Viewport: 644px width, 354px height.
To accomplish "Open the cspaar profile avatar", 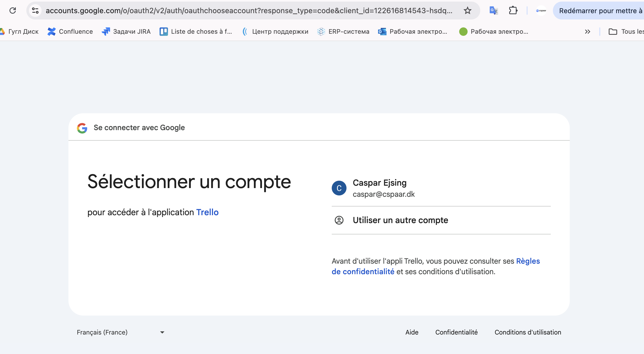I will click(x=541, y=11).
